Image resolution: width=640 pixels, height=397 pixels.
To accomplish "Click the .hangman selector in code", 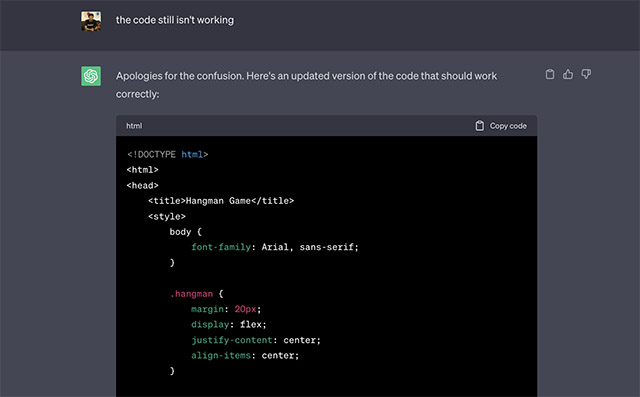I will 191,294.
